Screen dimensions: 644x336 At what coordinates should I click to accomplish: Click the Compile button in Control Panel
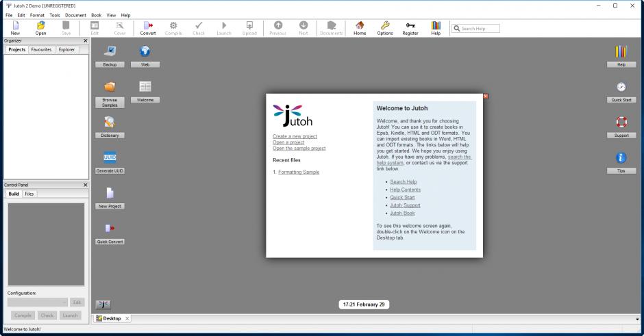point(23,315)
